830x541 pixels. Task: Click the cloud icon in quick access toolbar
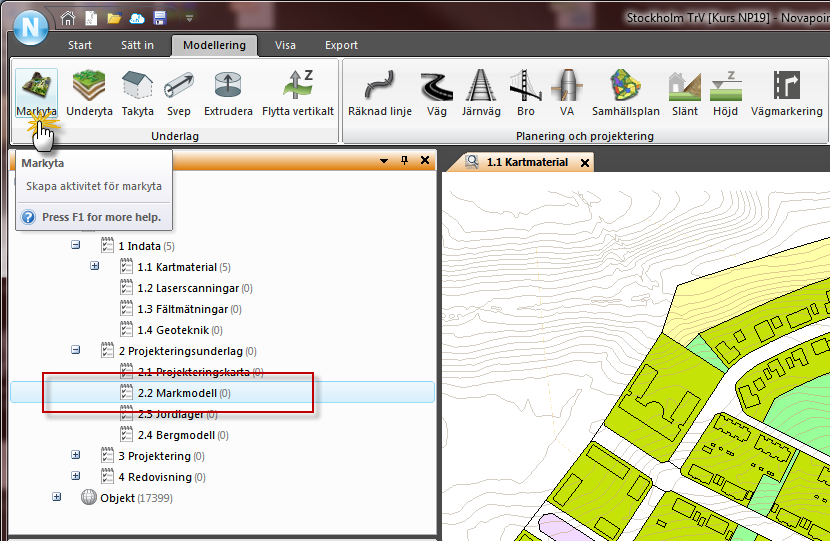(x=137, y=19)
